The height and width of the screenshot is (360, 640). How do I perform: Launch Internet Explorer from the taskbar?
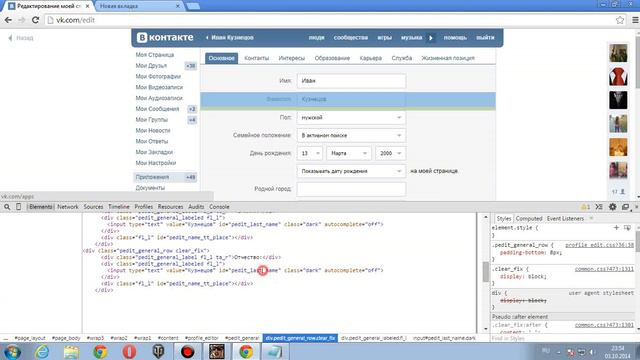click(x=42, y=352)
